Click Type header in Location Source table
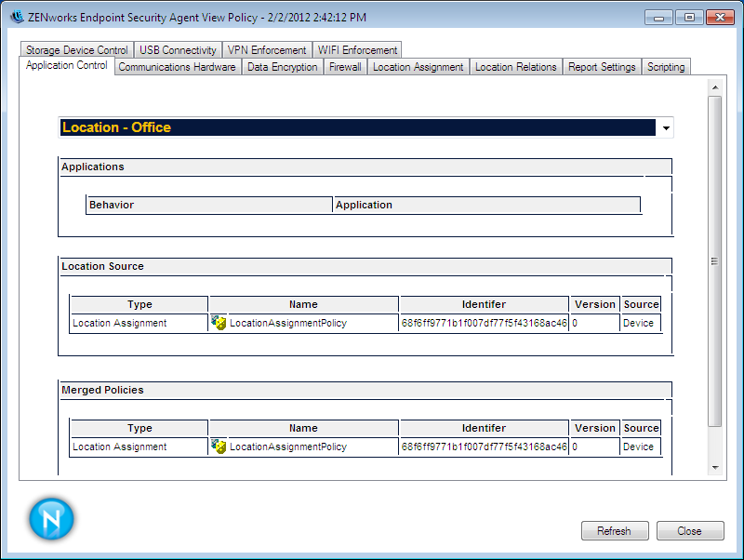 pyautogui.click(x=139, y=305)
